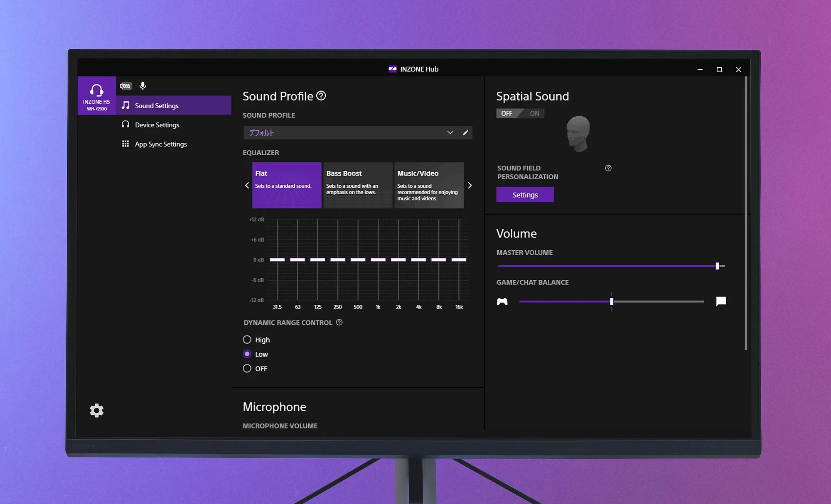Click the battery status icon
Screen dimensions: 831x504
(x=126, y=86)
